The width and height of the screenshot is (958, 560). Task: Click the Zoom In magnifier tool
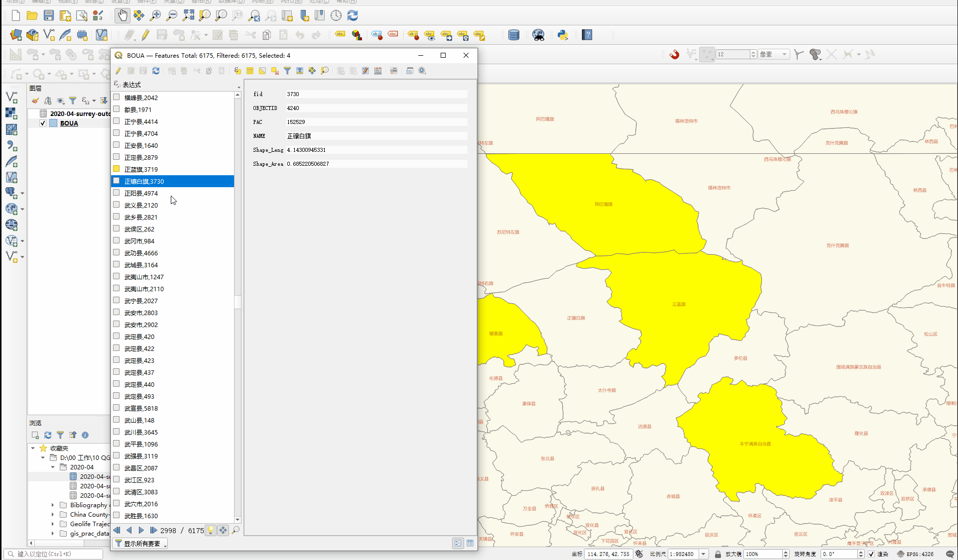(155, 16)
